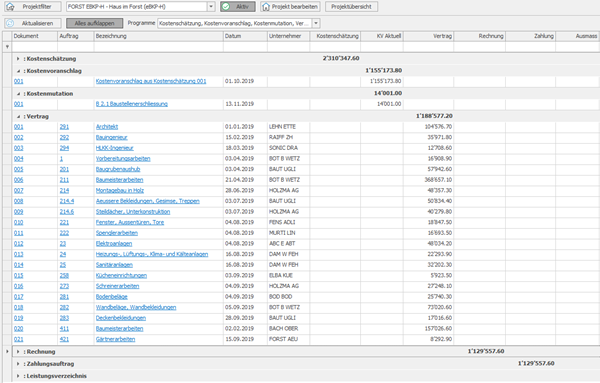Open the Spenglerarbeiten link
The width and height of the screenshot is (600, 383).
[117, 233]
